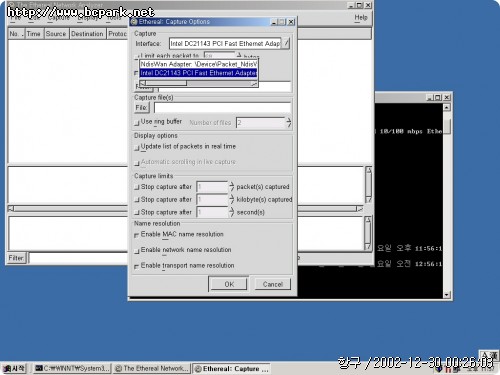
Task: Click the capture file path input field
Action: 222,108
